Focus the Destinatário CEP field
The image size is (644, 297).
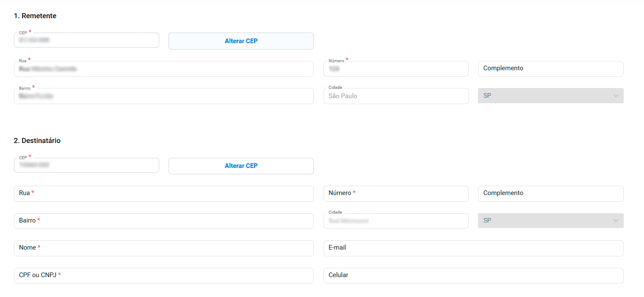pos(86,165)
